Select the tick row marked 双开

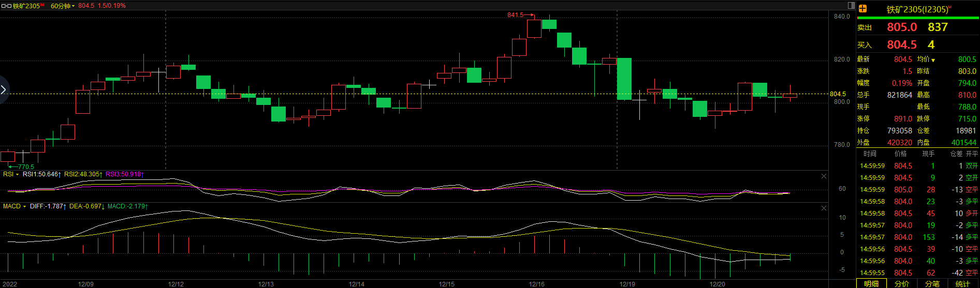click(918, 166)
